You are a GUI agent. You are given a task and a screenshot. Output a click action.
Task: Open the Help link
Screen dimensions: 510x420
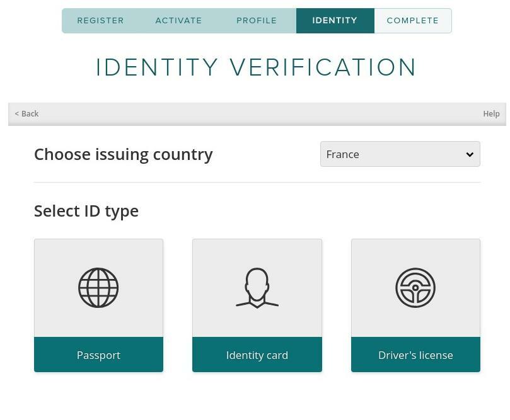(491, 113)
